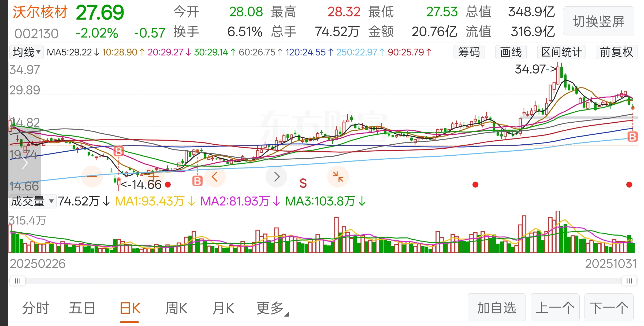Open the 均线 indicator dropdown
Viewport: 644px width, 326px height.
27,52
